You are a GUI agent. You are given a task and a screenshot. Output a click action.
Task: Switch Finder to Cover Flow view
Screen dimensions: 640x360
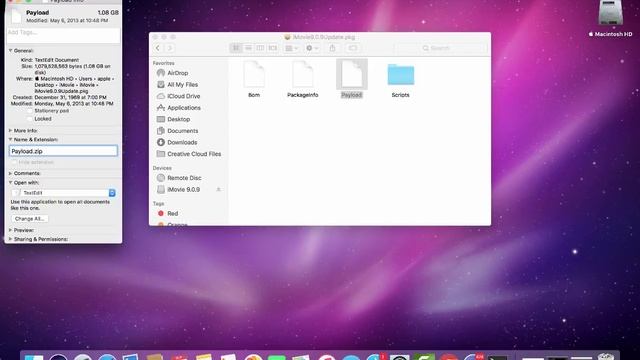[x=272, y=48]
